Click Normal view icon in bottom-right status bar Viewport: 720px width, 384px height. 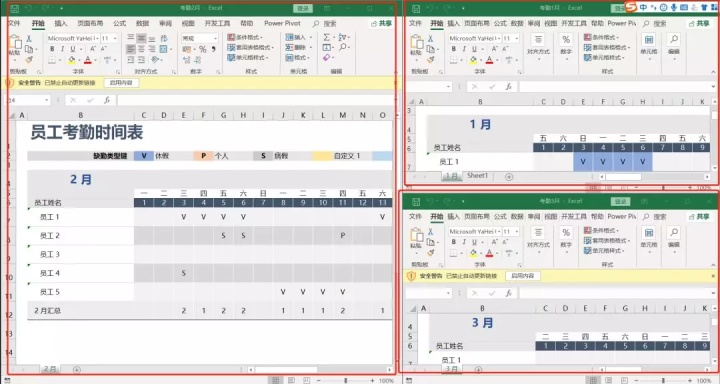coord(593,380)
